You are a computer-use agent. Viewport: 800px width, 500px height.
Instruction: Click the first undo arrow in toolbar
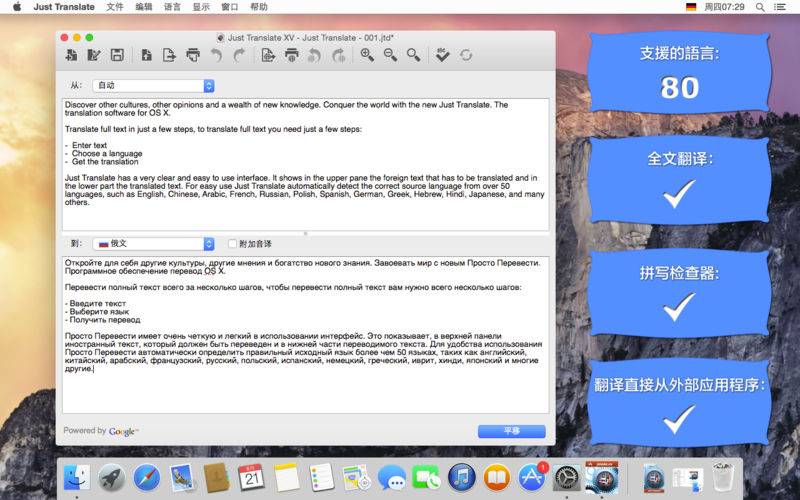pyautogui.click(x=216, y=55)
